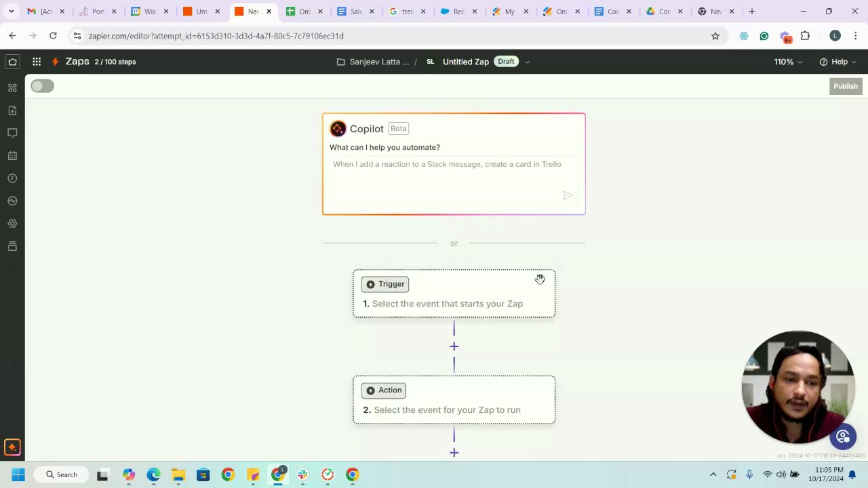Show hidden system tray icons

tap(713, 474)
